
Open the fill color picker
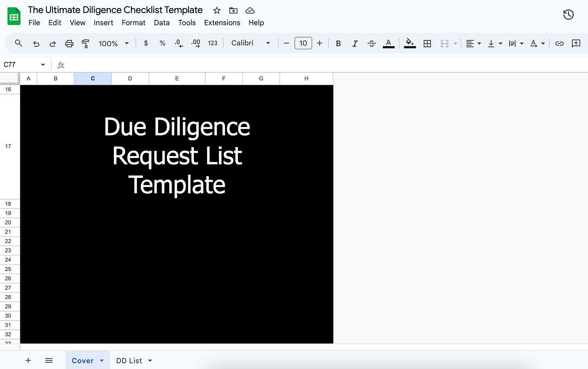click(409, 43)
